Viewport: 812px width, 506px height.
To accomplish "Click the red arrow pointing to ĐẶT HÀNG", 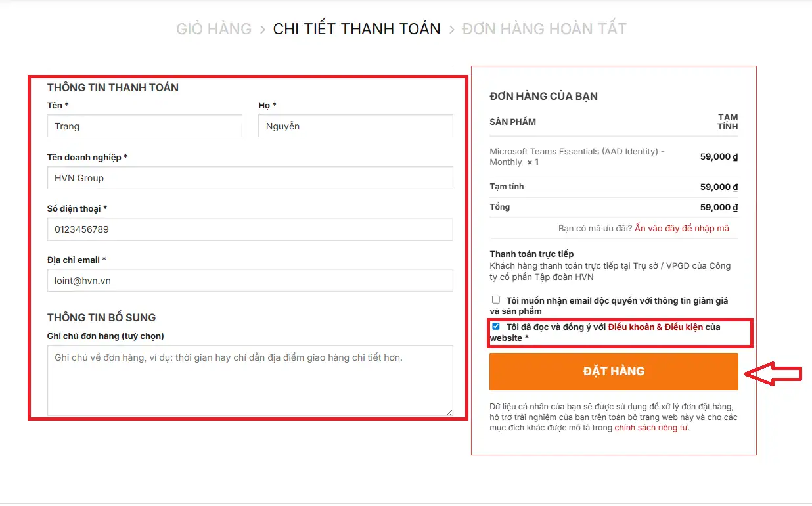I will point(776,374).
